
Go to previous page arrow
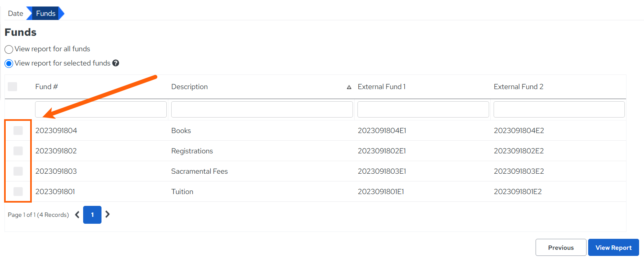click(77, 214)
